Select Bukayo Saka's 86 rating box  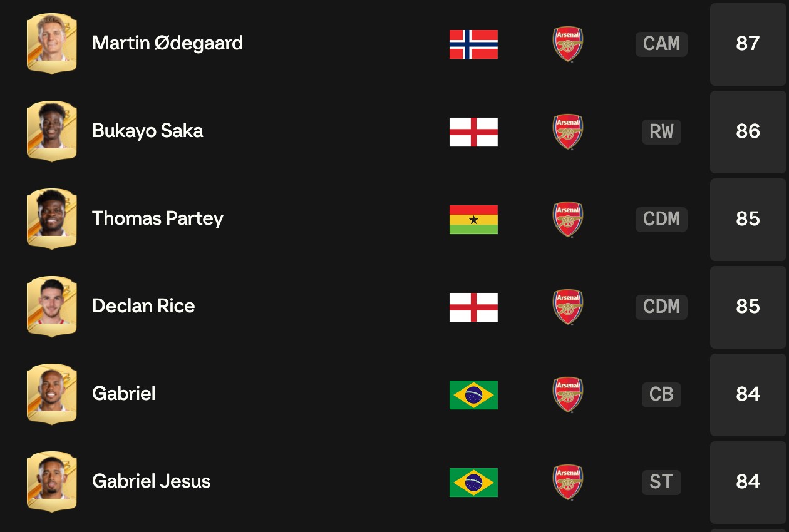(x=748, y=131)
